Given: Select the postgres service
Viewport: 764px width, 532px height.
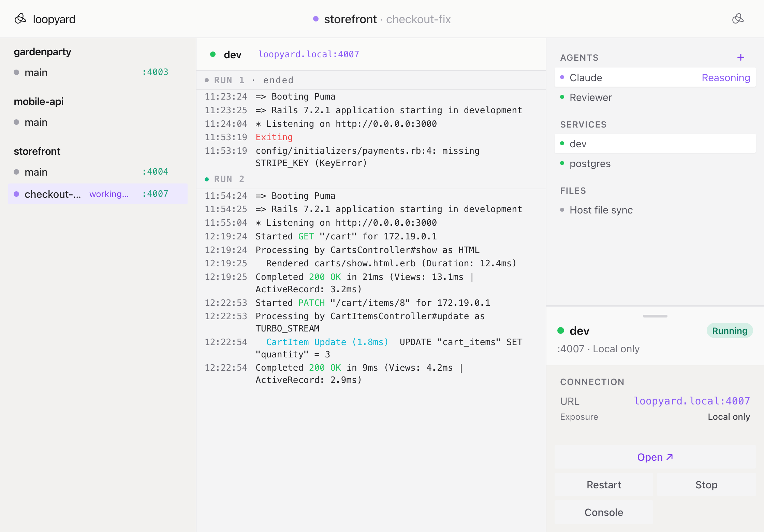Looking at the screenshot, I should coord(655,163).
